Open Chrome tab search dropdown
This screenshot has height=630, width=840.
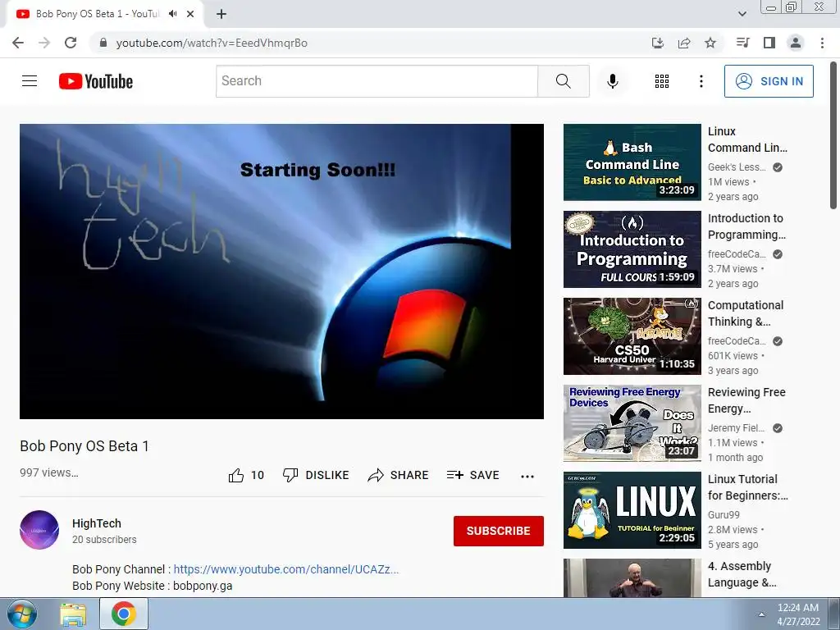[x=742, y=14]
